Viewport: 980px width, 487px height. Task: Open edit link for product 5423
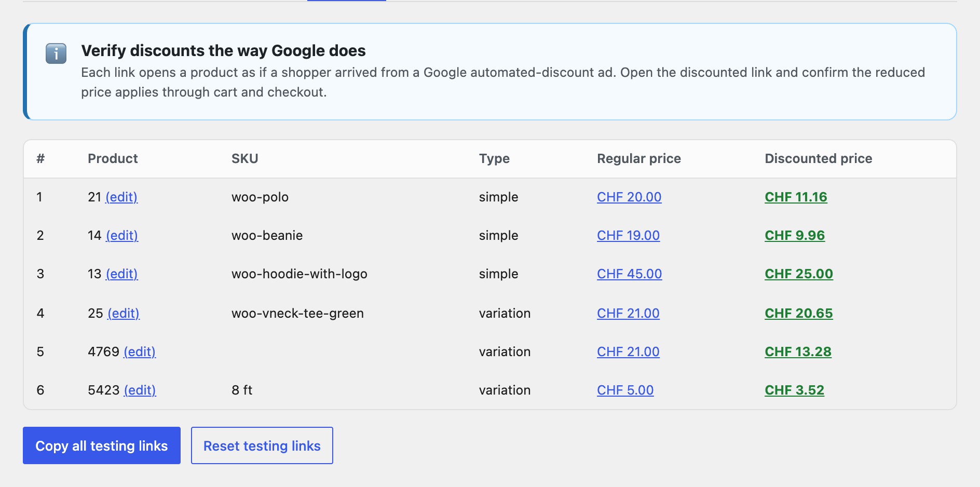(x=140, y=390)
